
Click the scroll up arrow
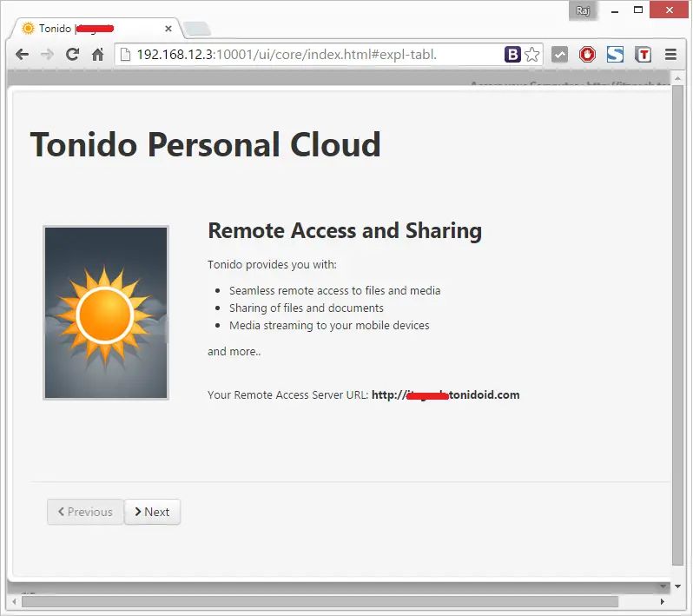677,78
